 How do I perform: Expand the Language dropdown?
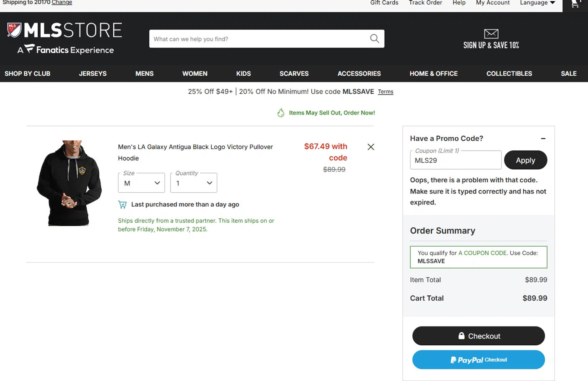[537, 3]
